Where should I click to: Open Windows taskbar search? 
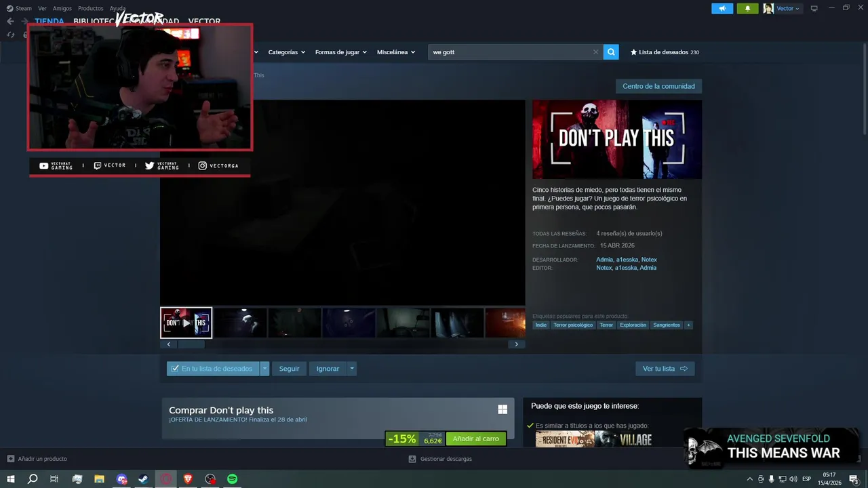tap(33, 479)
